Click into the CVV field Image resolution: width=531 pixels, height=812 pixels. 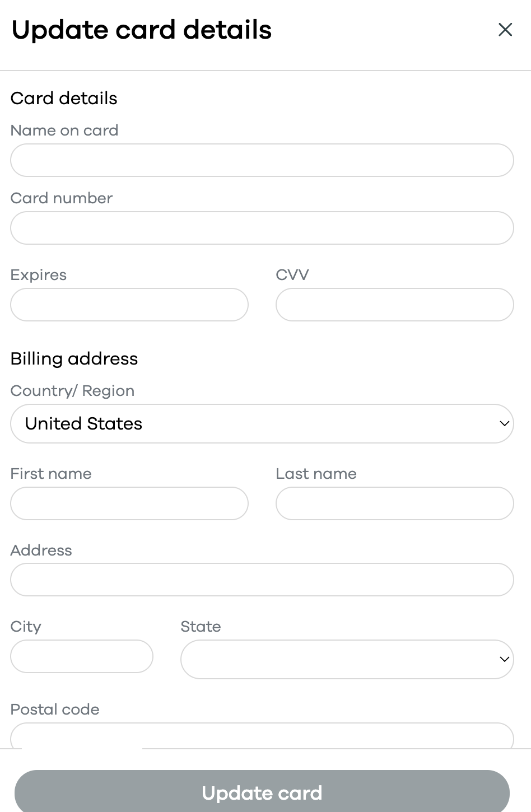coord(394,305)
